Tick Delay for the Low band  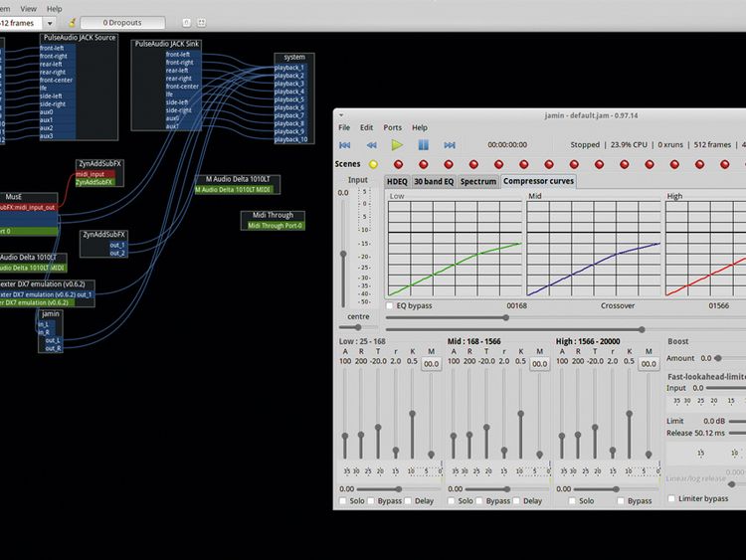(x=408, y=501)
